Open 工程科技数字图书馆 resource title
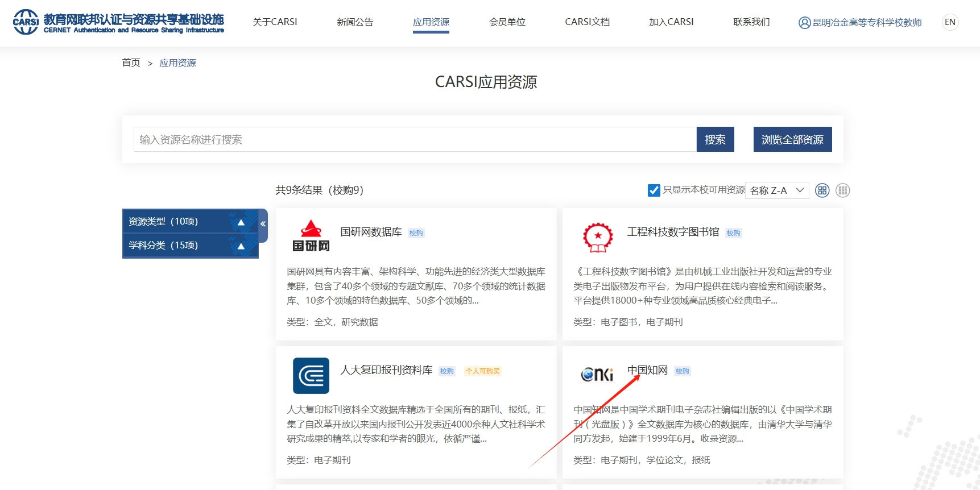Image resolution: width=980 pixels, height=490 pixels. point(673,232)
